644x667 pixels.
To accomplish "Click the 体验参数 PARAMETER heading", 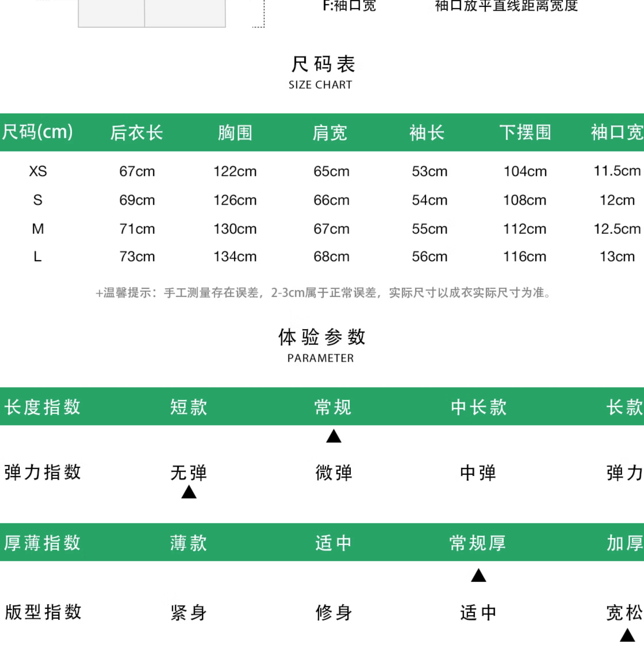I will pyautogui.click(x=321, y=345).
